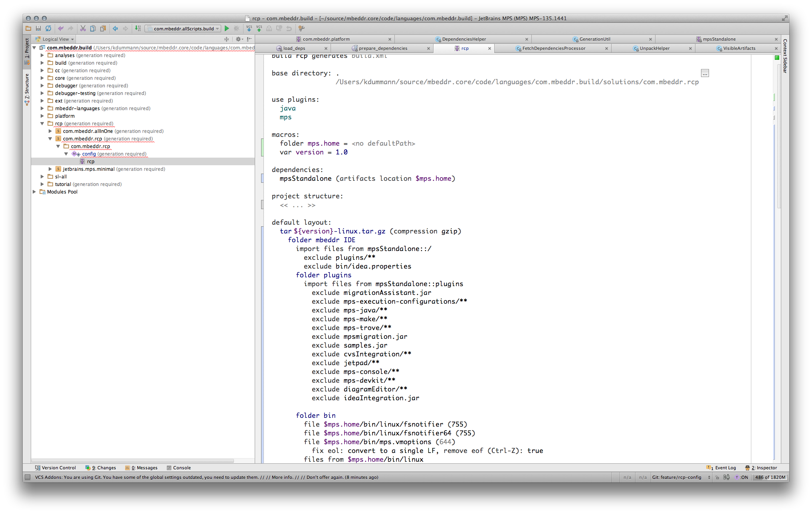Collapse the config model node
812x514 pixels.
(x=66, y=154)
